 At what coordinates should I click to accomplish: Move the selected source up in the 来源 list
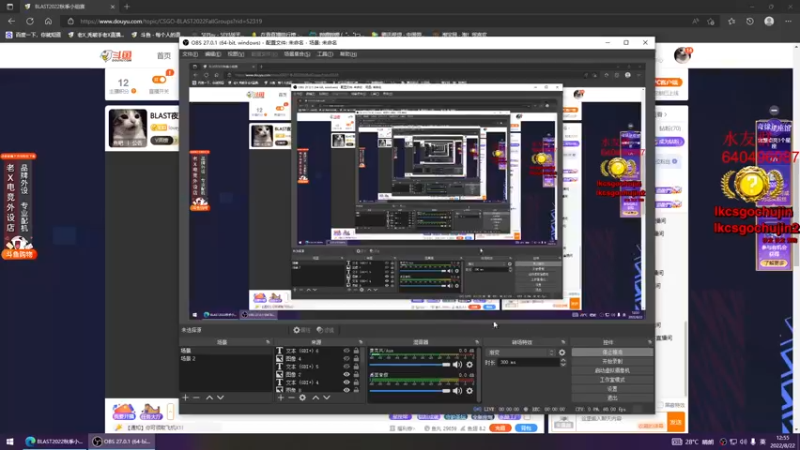[x=316, y=397]
